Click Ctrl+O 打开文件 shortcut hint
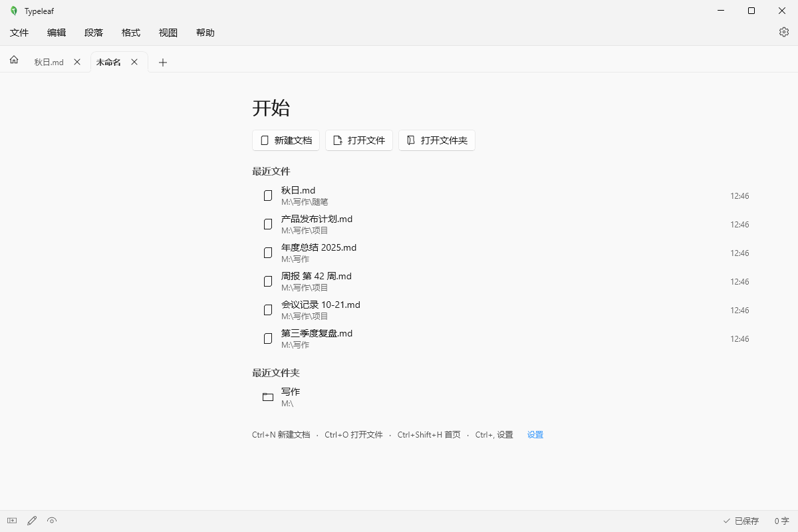This screenshot has width=798, height=532. (354, 435)
